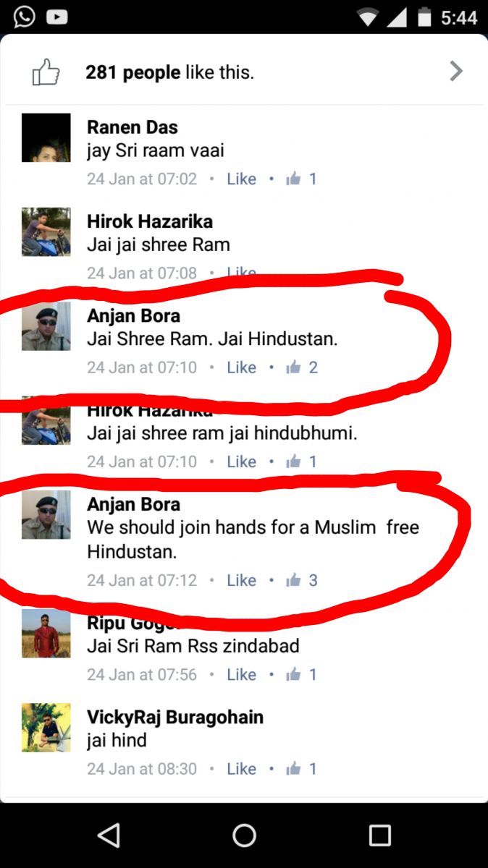Tap Android home circle button

point(244,835)
